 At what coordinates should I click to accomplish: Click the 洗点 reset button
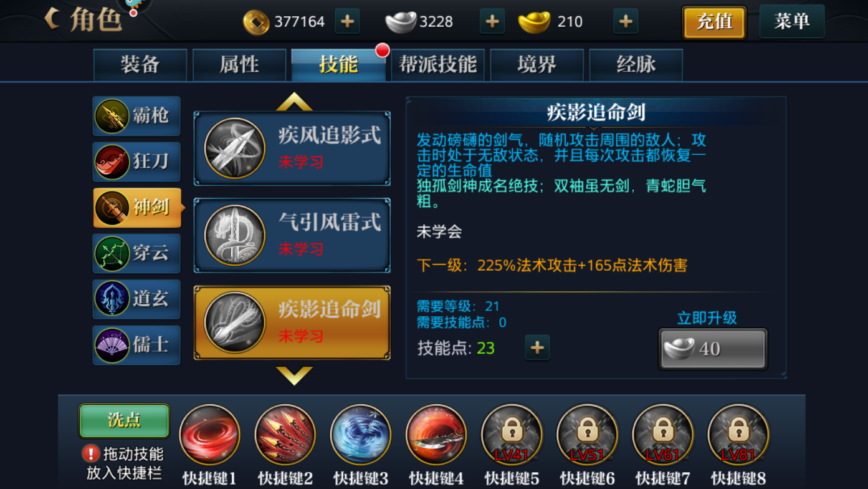tap(124, 420)
